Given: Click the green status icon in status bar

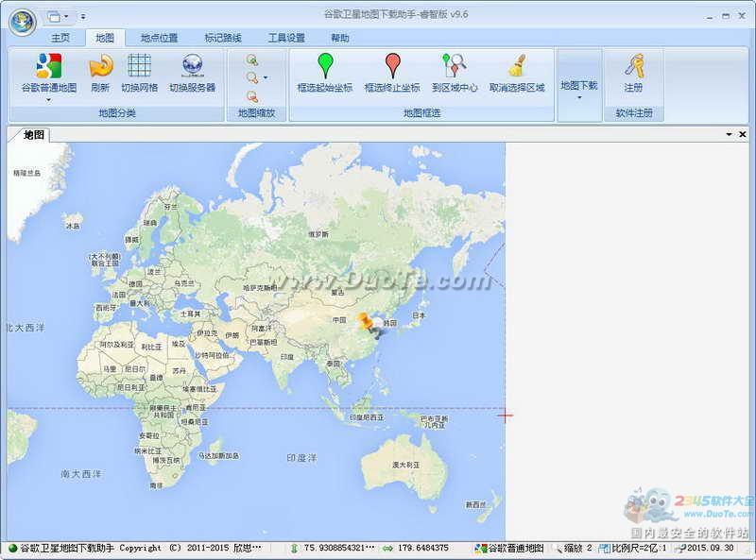Looking at the screenshot, I should [13, 548].
